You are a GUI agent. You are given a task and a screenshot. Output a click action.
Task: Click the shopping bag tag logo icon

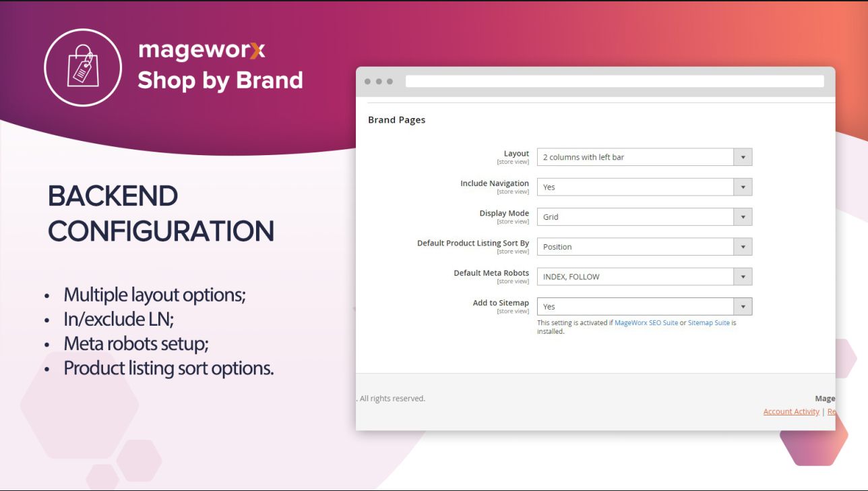click(82, 67)
